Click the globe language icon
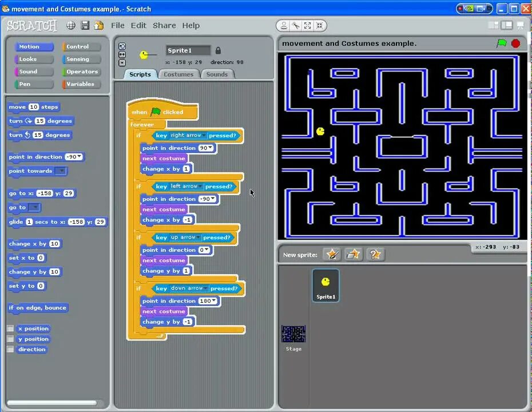The height and width of the screenshot is (412, 532). pos(70,25)
